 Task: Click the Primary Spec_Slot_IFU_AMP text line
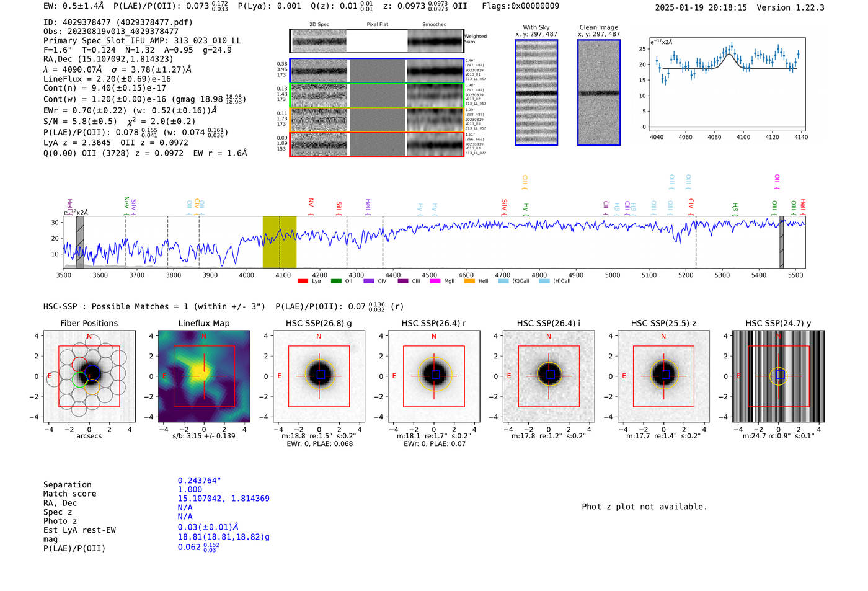(x=142, y=41)
